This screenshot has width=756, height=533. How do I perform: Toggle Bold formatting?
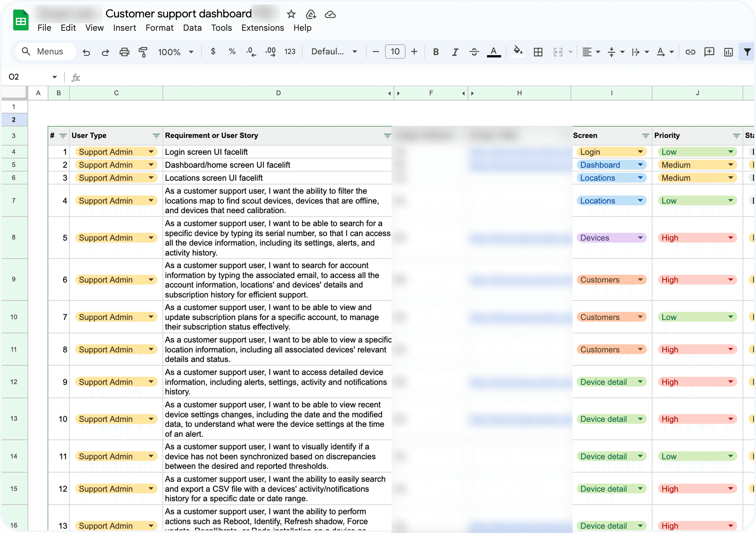tap(436, 52)
